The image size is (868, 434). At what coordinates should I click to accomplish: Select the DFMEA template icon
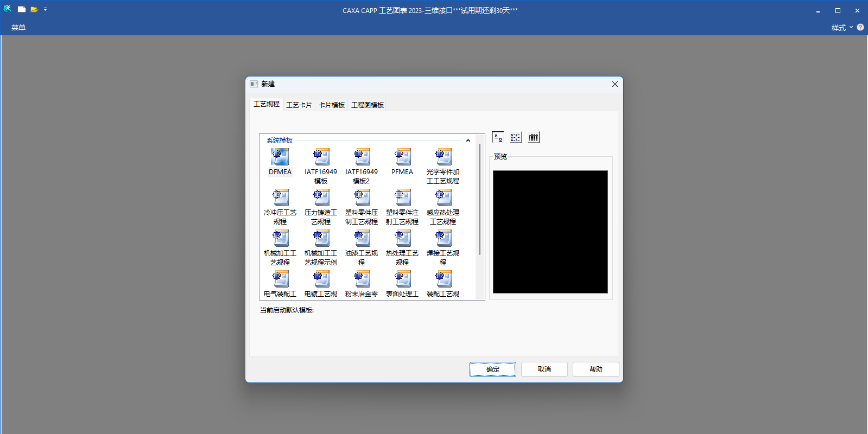pos(280,157)
